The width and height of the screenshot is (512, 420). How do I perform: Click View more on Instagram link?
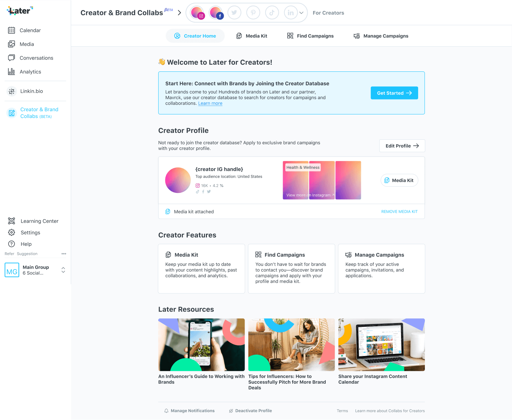(x=310, y=195)
